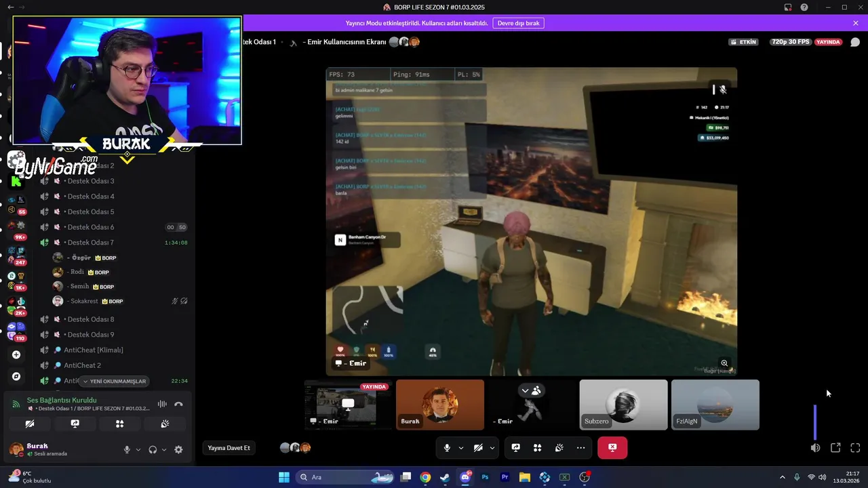
Task: Open activities icon in the call control bar
Action: pyautogui.click(x=537, y=448)
